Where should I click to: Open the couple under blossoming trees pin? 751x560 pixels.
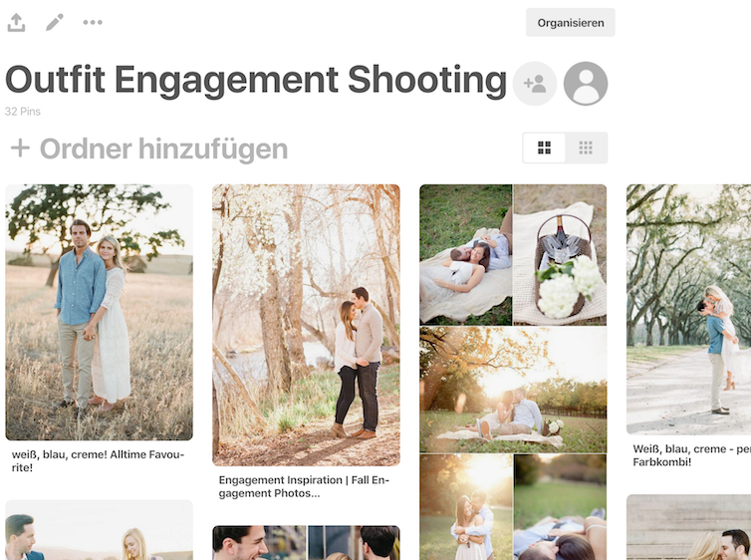[x=306, y=325]
